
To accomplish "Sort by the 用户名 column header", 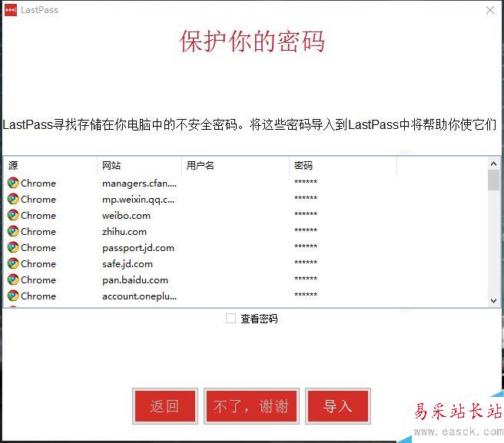I will [235, 165].
